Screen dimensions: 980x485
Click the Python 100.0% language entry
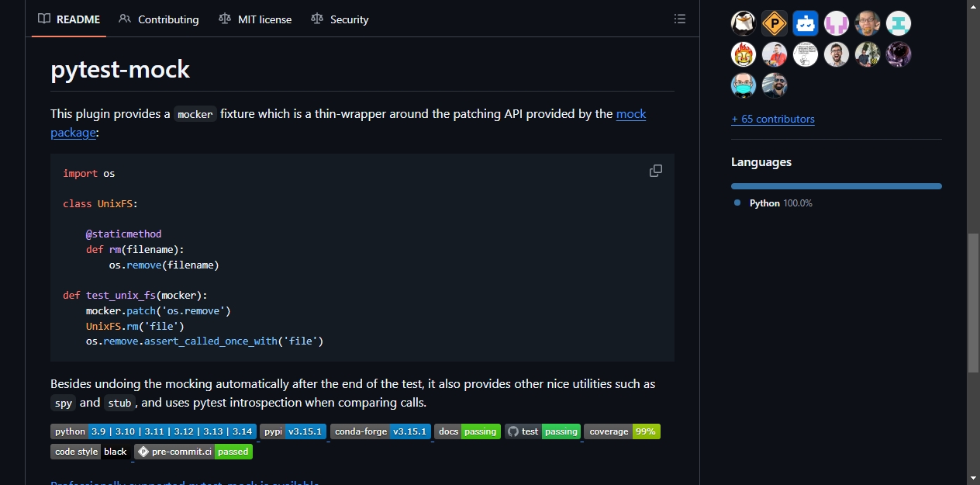774,203
